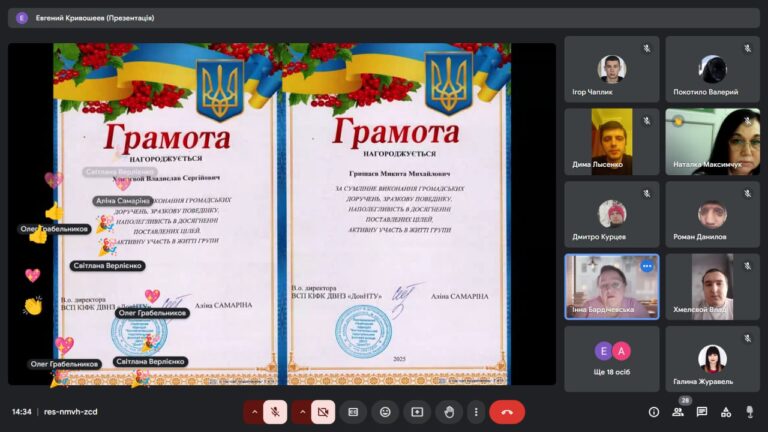Open the three-dot more options menu
The height and width of the screenshot is (432, 768).
coord(476,412)
